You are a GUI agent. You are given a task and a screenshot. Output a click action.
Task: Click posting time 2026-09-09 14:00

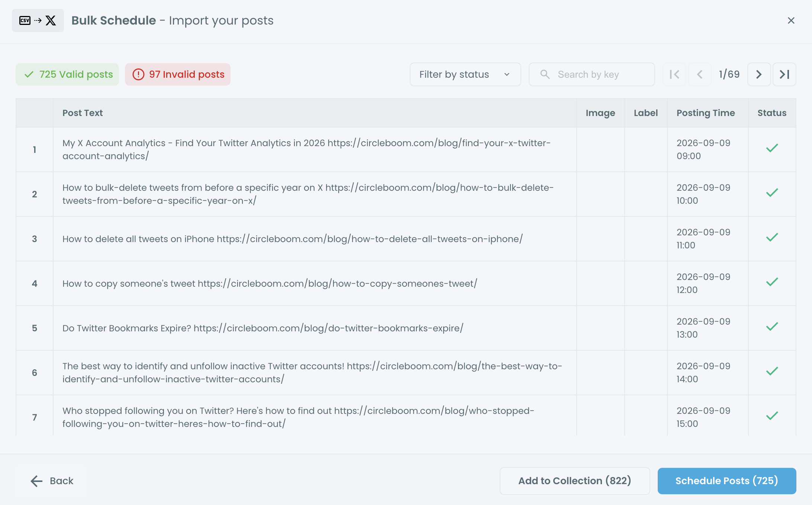point(703,373)
